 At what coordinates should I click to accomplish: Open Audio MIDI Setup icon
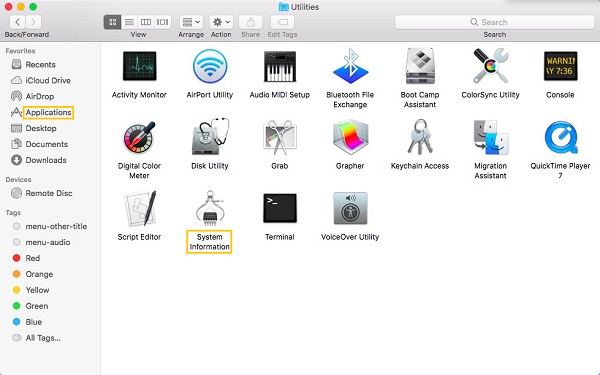click(x=280, y=66)
